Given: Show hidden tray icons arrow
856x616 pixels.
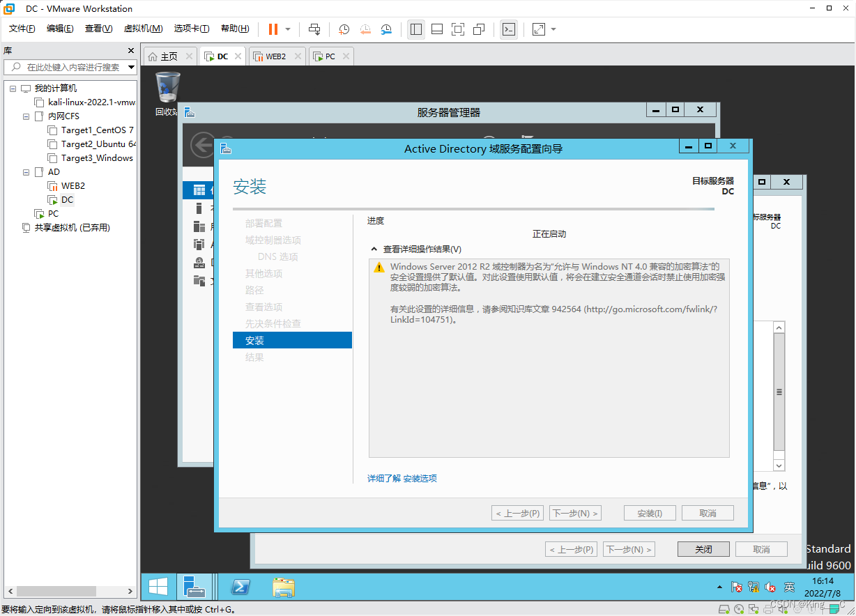Looking at the screenshot, I should pyautogui.click(x=719, y=587).
